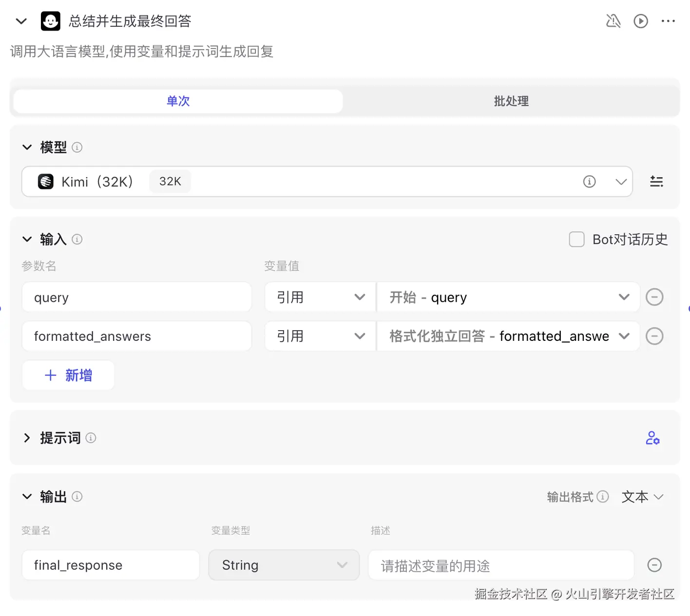Expand the 提示词 section
Viewport: 690px width, 616px height.
click(27, 438)
